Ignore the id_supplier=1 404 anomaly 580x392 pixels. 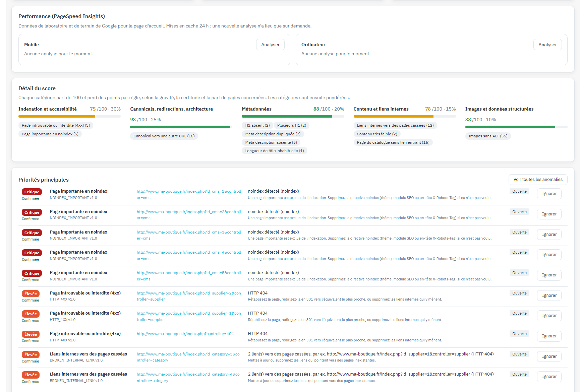click(549, 316)
